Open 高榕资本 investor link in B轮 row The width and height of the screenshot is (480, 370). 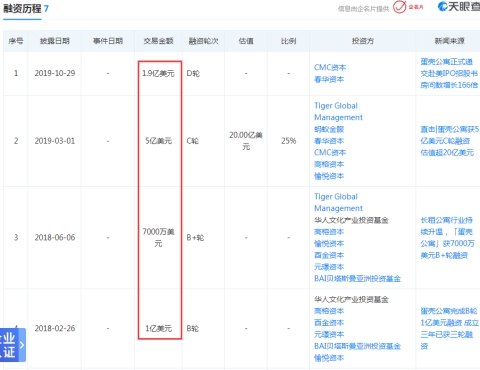(329, 311)
